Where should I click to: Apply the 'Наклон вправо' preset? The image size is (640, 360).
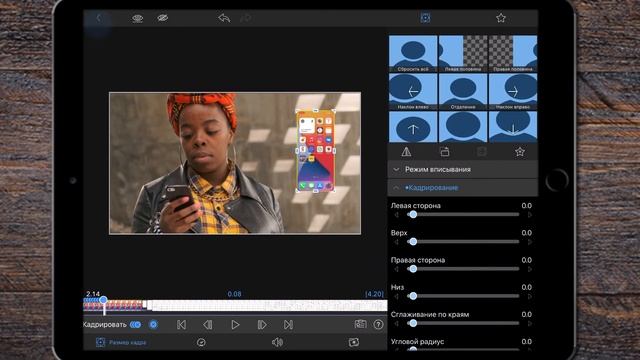(x=513, y=91)
